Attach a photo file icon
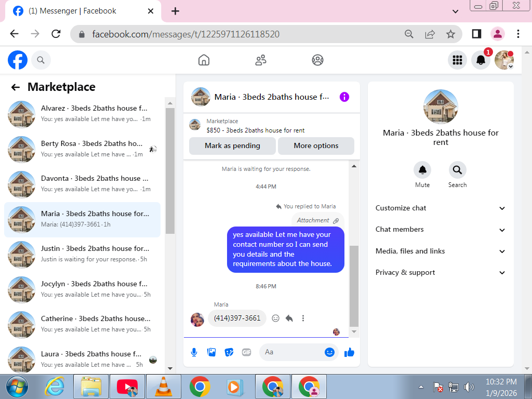 pyautogui.click(x=211, y=352)
